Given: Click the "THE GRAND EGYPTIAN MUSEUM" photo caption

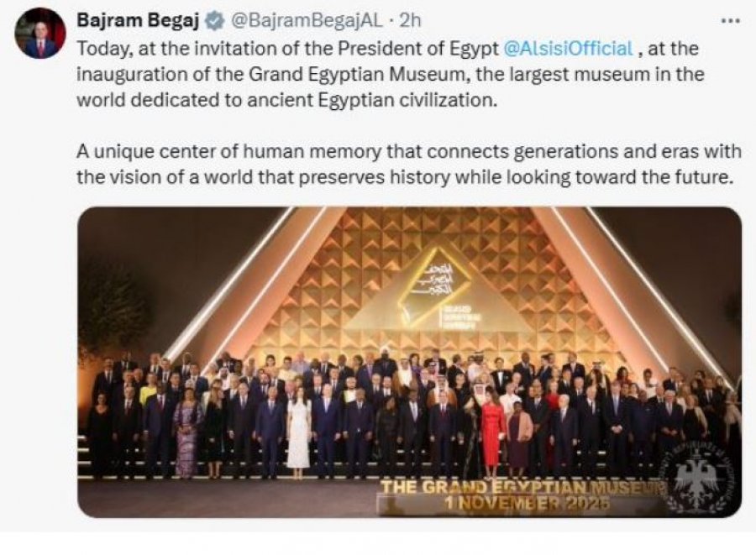Looking at the screenshot, I should (522, 487).
